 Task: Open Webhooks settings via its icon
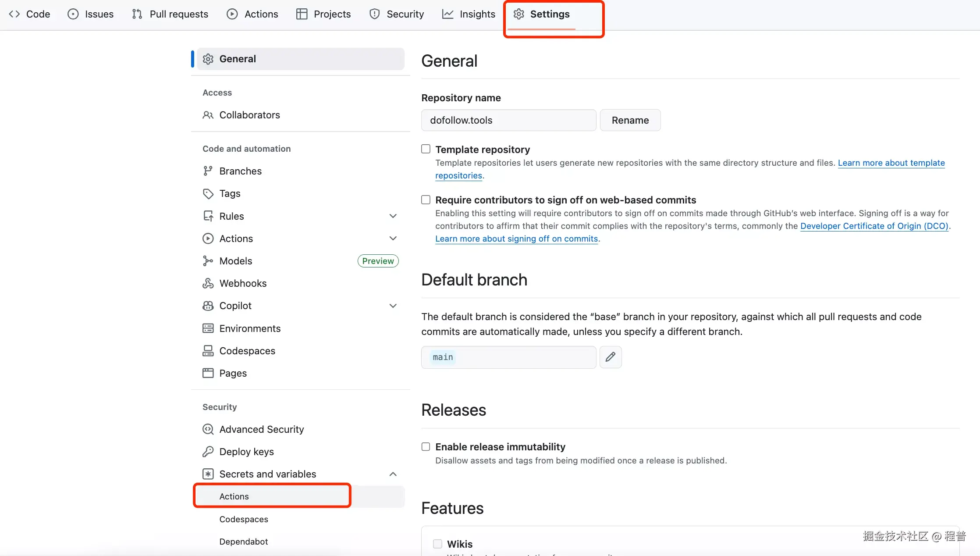208,283
